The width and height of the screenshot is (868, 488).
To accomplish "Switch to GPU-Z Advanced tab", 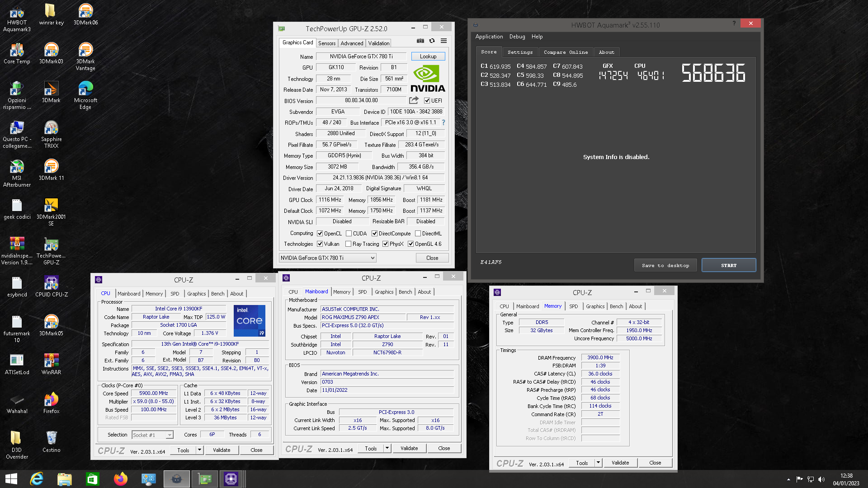I will tap(352, 43).
